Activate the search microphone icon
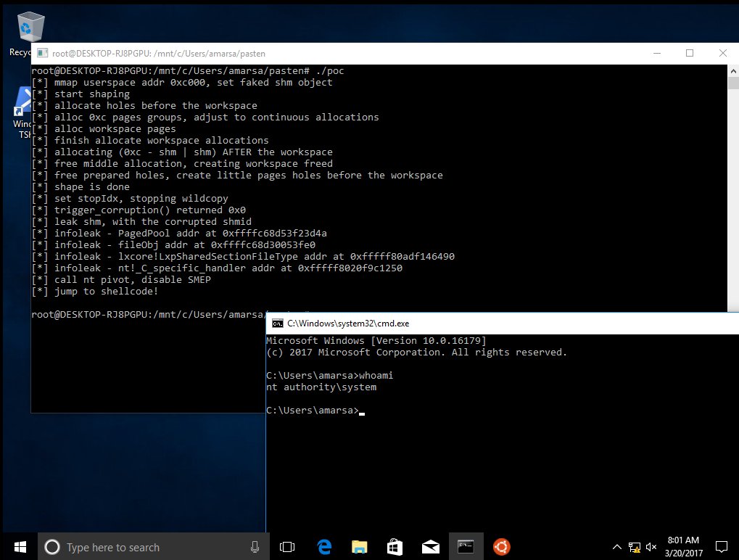The image size is (739, 560). coord(255,547)
